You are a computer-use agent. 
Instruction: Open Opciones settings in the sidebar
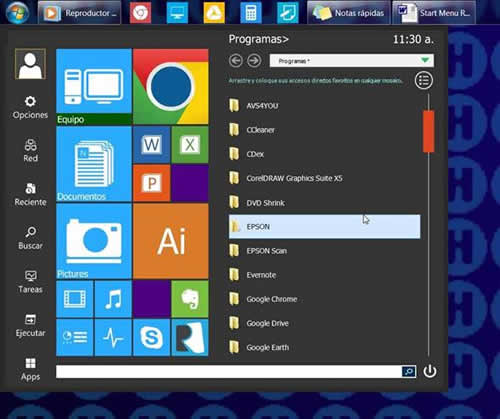click(x=30, y=108)
